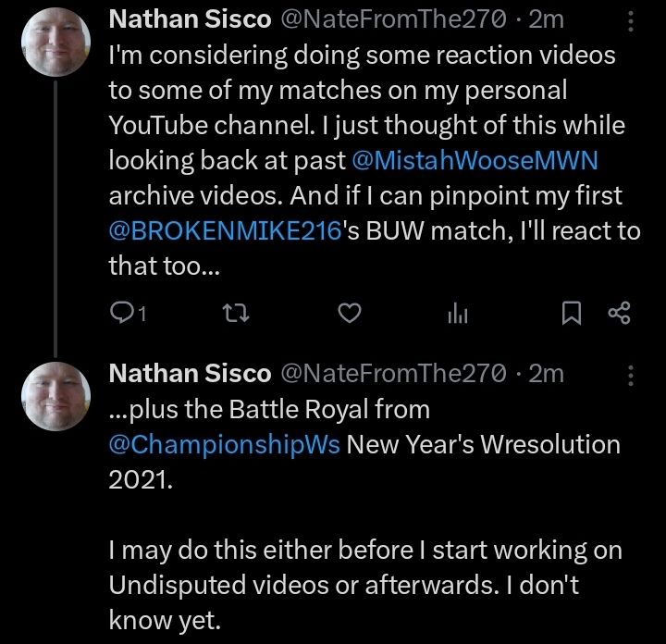View the first tweet's analytics bar-chart icon

coord(458,315)
